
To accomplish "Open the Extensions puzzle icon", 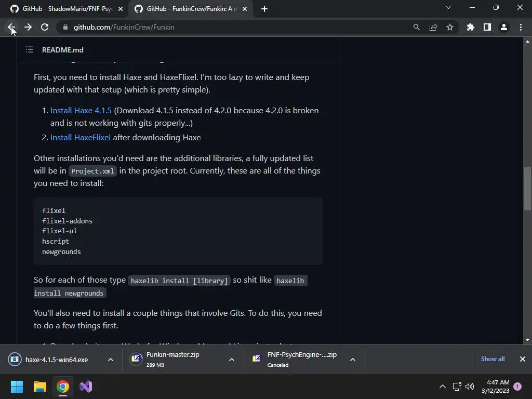I will point(470,27).
